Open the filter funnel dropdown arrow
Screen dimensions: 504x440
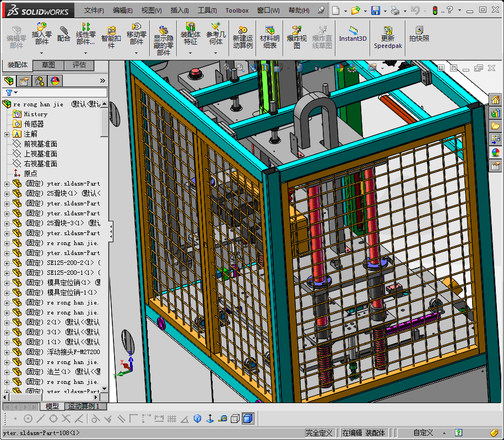point(16,93)
